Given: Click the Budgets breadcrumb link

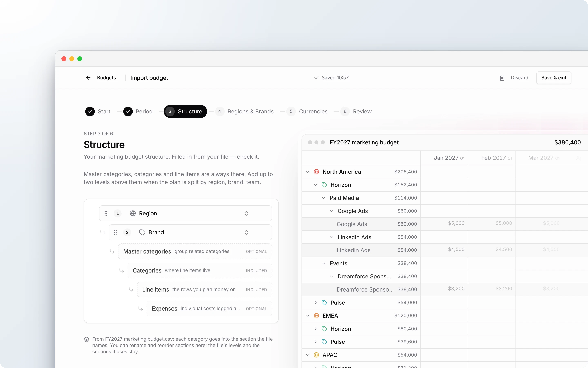Looking at the screenshot, I should tap(106, 78).
